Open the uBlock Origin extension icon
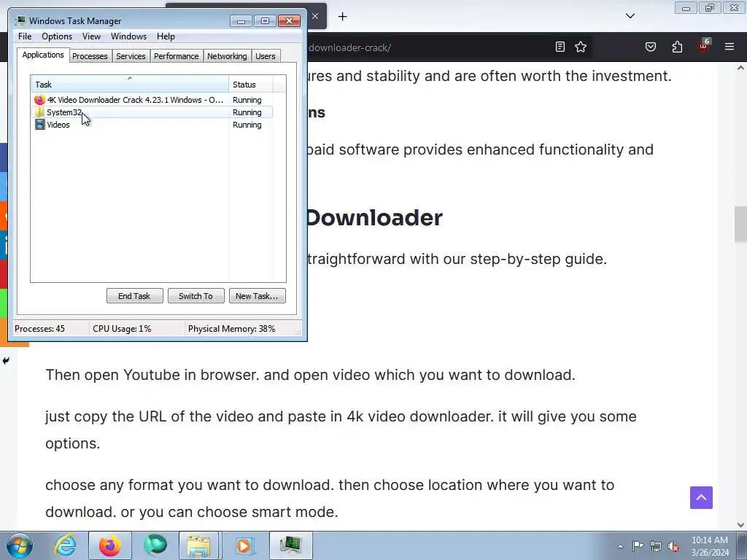Image resolution: width=747 pixels, height=560 pixels. (704, 46)
